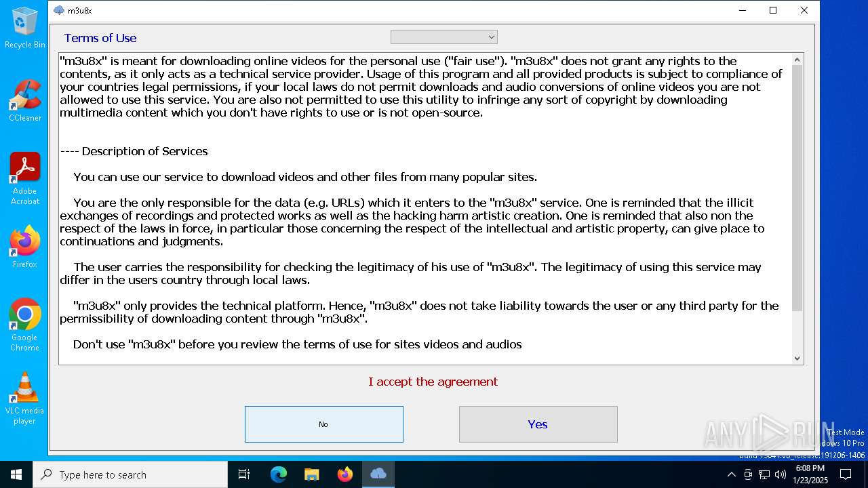Open the Adobe Acrobat desktop icon
Image resolution: width=868 pixels, height=488 pixels.
coord(25,179)
